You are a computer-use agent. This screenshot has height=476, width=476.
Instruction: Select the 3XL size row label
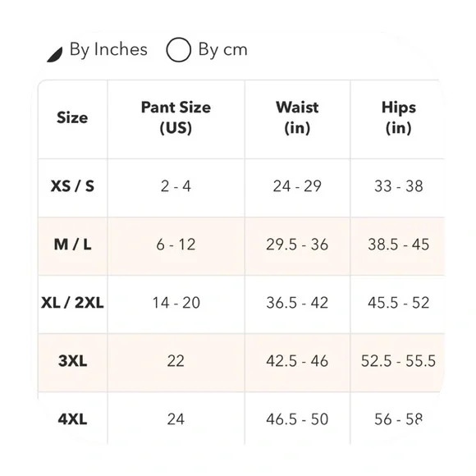pyautogui.click(x=72, y=361)
